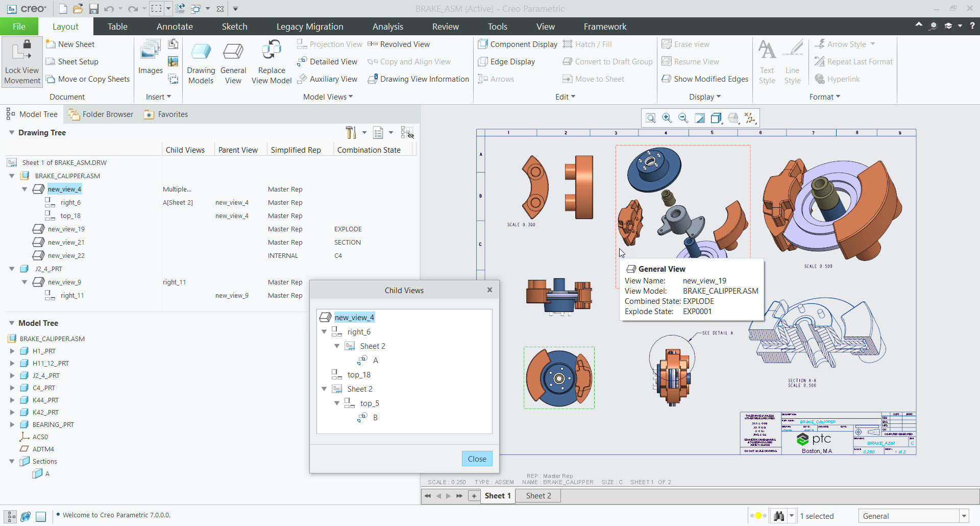The height and width of the screenshot is (526, 980).
Task: Click Edge Display option
Action: 506,62
